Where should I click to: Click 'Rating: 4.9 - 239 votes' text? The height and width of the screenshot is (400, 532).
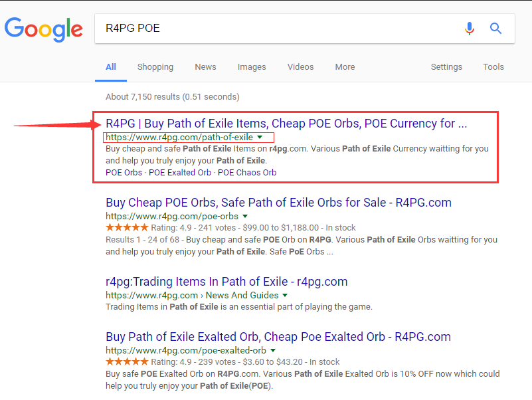pos(193,361)
